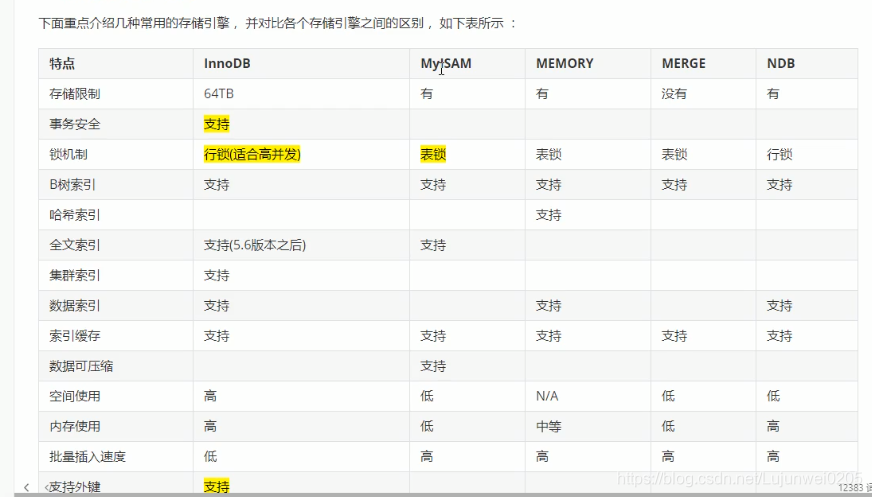This screenshot has height=497, width=872.
Task: Select the InnoDB column header
Action: click(x=227, y=63)
